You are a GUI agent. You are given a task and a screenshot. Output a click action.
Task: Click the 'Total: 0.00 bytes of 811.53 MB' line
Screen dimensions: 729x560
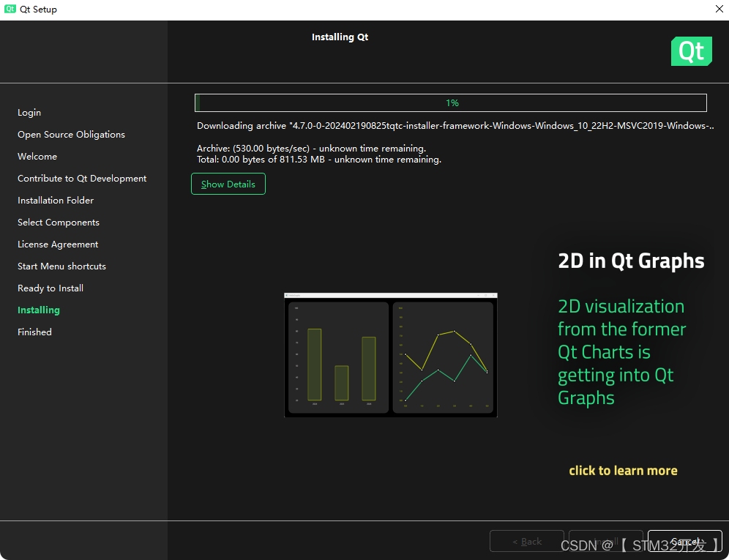(319, 160)
